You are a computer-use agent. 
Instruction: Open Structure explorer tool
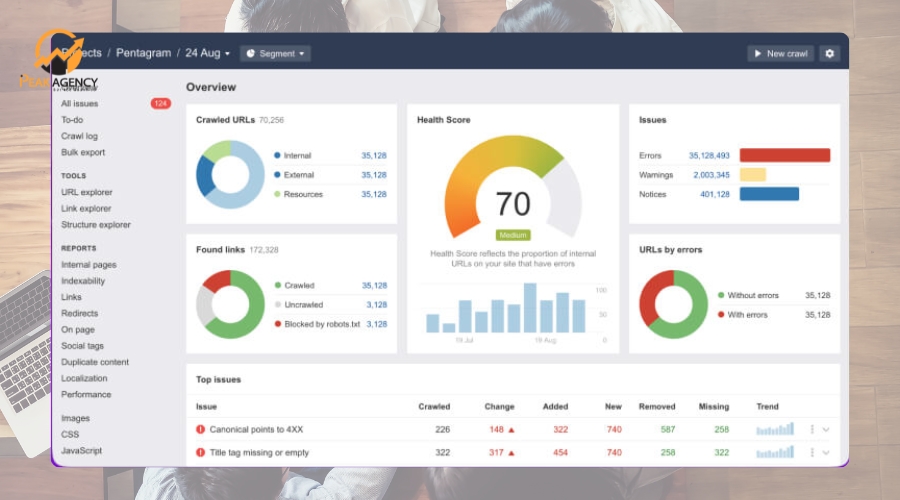[x=96, y=224]
